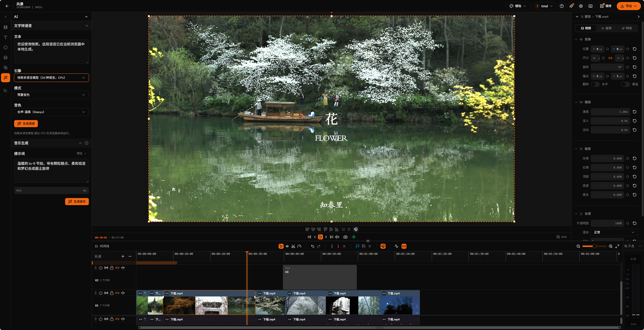Reset the rotation value in transform section
This screenshot has width=644, height=330.
635,67
